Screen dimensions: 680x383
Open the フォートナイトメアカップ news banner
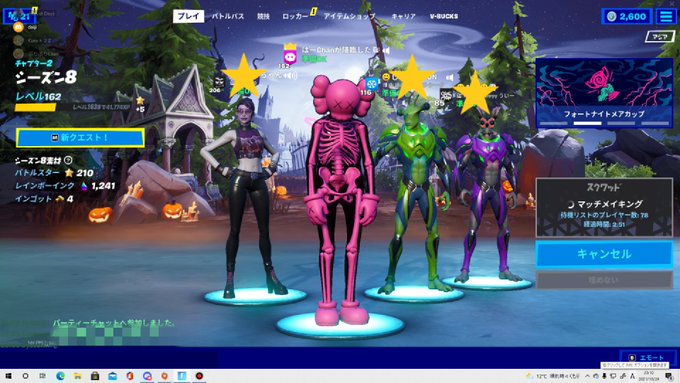tap(604, 93)
